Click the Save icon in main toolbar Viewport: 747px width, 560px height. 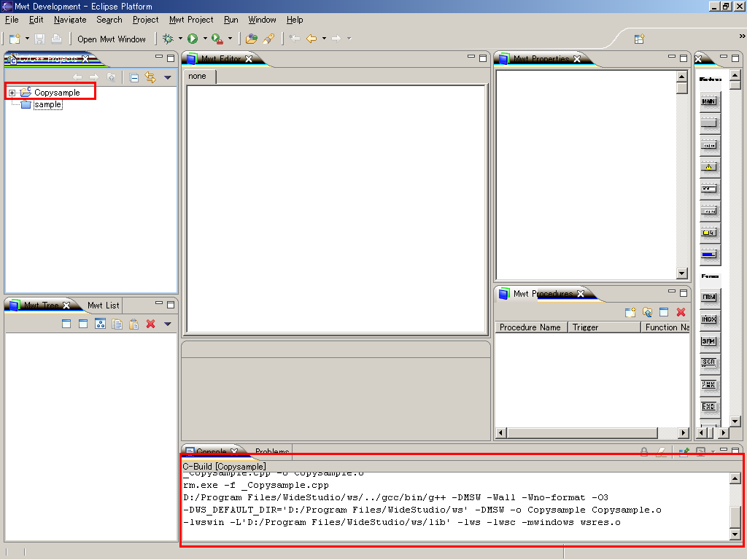pos(40,39)
